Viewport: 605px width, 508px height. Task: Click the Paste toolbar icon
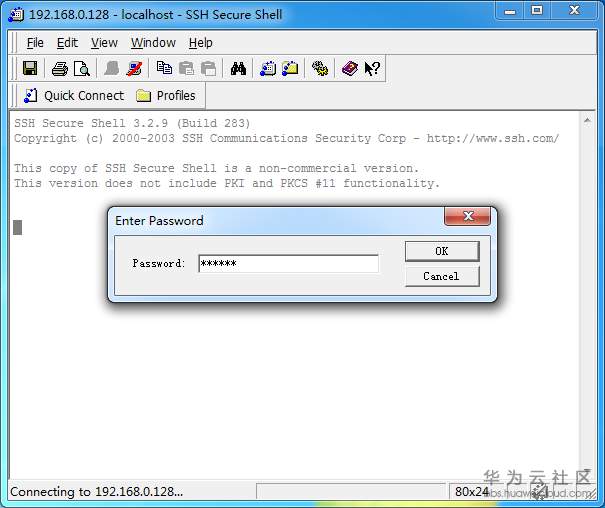click(186, 69)
